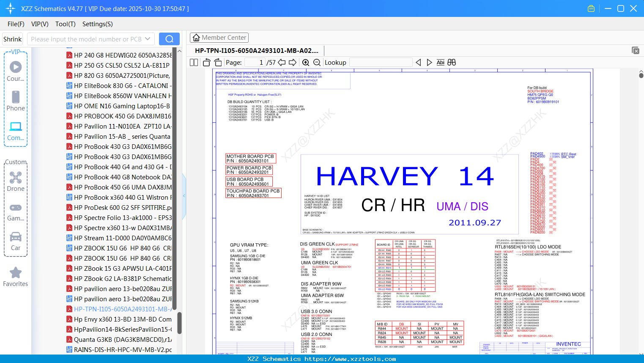Open the Car category
Screen dimensions: 644x363
pyautogui.click(x=16, y=236)
